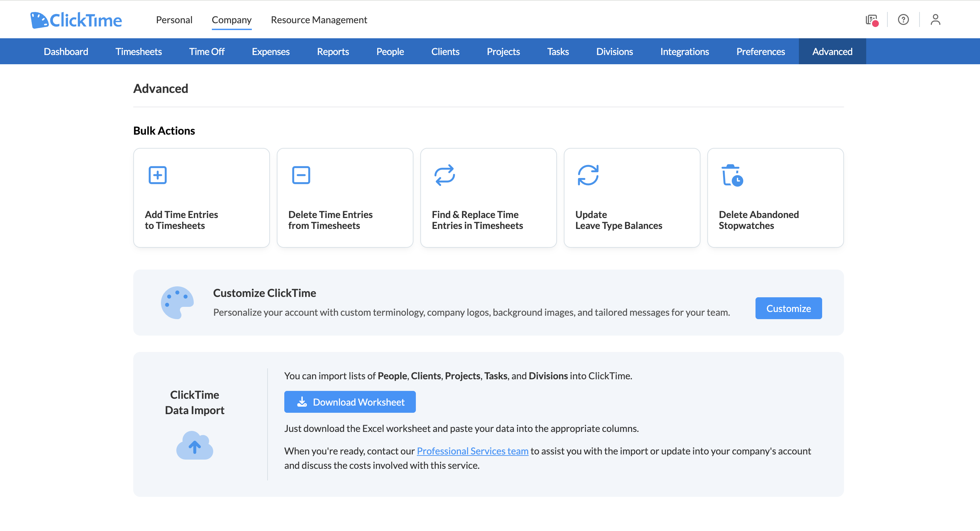Click the Find & Replace arrows icon

(x=444, y=175)
